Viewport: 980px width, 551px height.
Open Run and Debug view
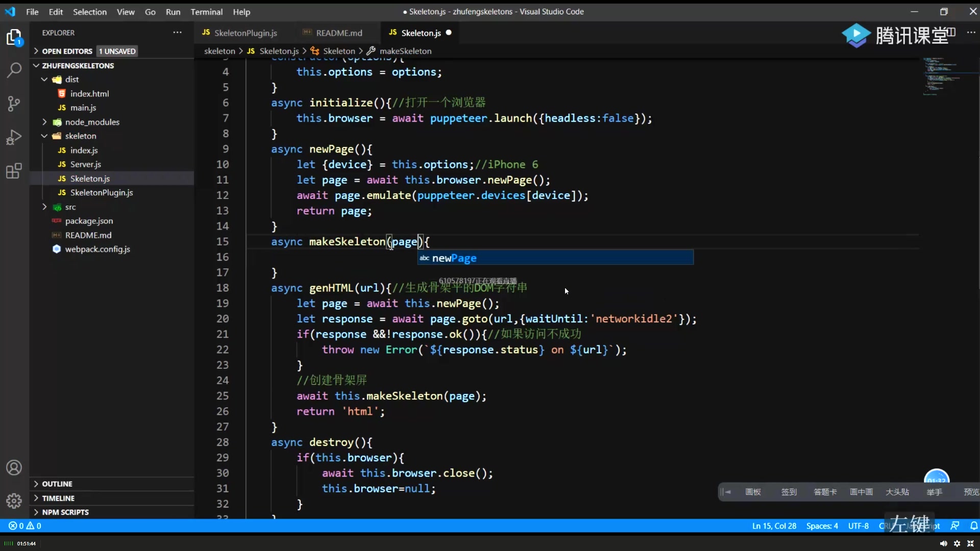click(x=14, y=137)
